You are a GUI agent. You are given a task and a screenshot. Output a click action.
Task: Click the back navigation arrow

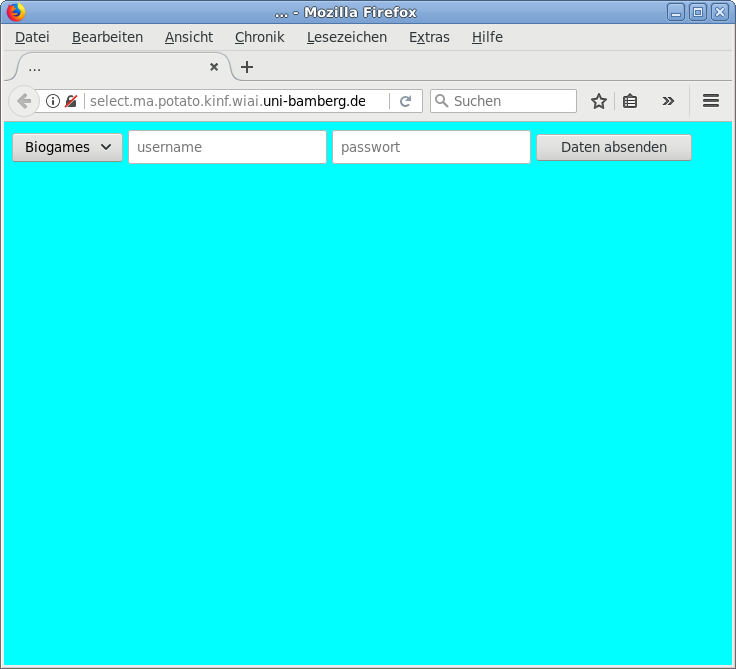[x=23, y=101]
